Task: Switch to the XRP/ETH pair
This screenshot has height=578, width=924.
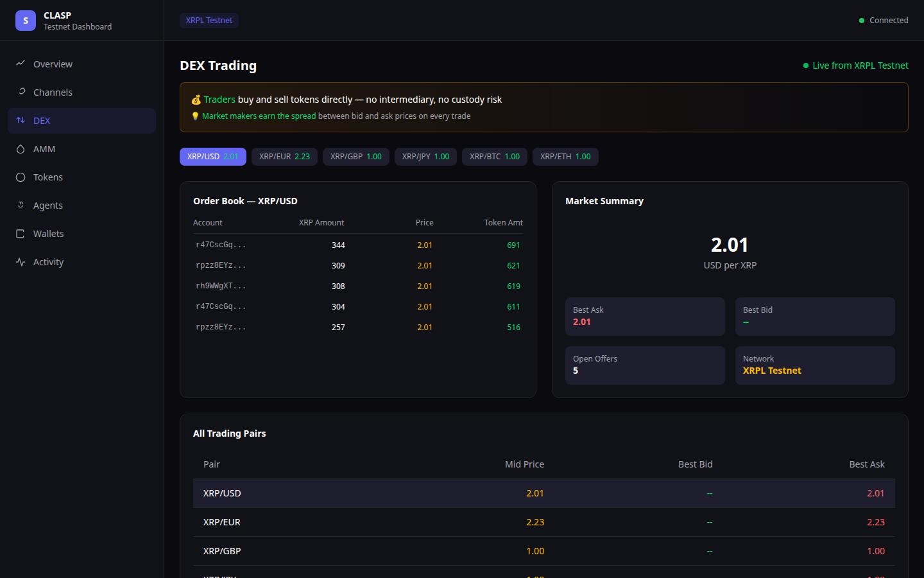Action: click(565, 156)
